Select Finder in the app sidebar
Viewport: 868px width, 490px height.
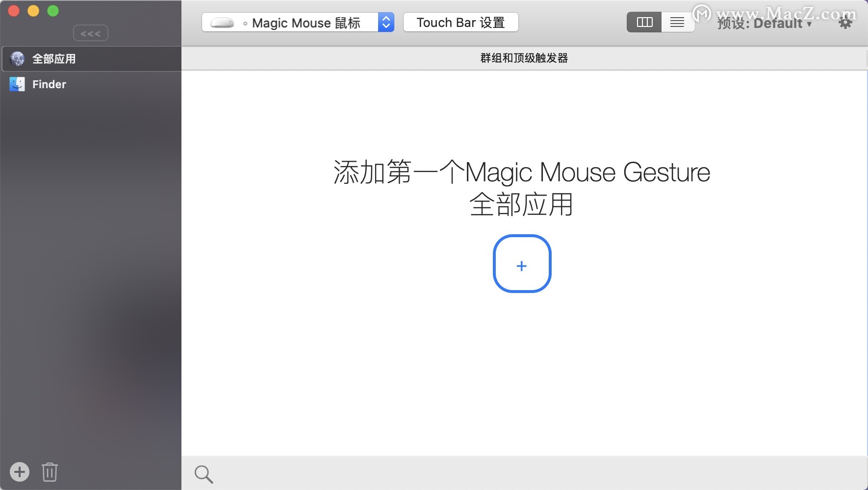pyautogui.click(x=91, y=84)
